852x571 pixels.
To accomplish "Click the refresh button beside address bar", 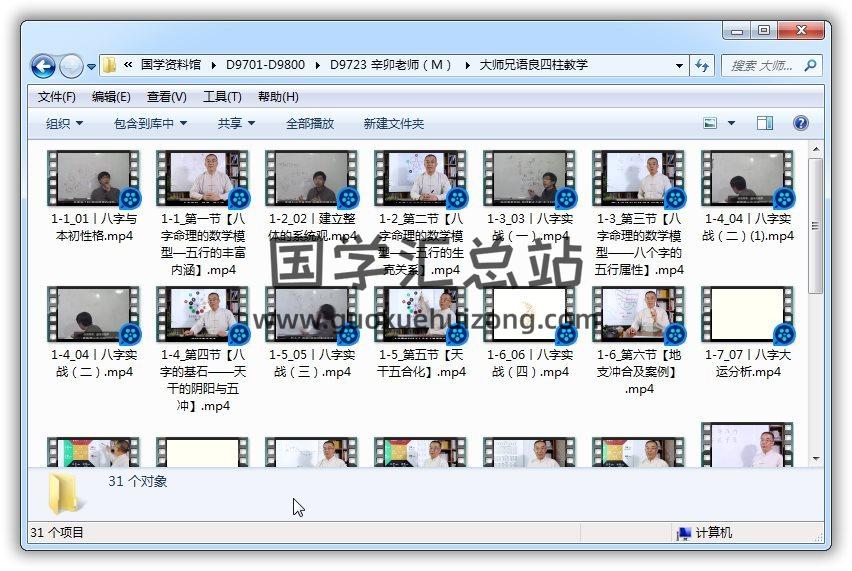I will point(702,66).
